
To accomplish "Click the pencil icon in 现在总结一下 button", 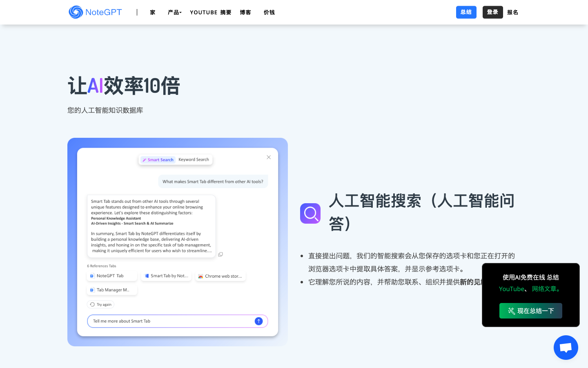I will point(512,311).
